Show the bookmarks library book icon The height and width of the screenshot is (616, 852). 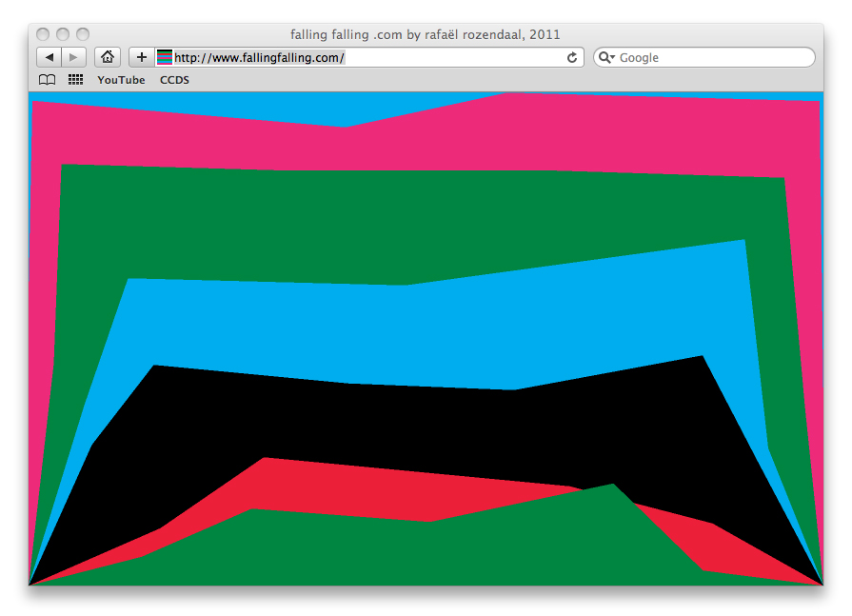click(x=48, y=80)
